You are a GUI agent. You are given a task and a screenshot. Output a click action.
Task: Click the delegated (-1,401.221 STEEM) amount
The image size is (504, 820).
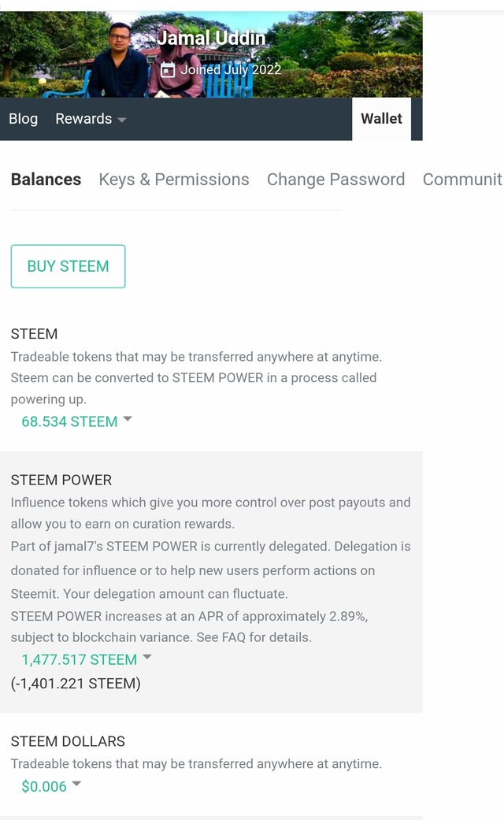click(76, 684)
